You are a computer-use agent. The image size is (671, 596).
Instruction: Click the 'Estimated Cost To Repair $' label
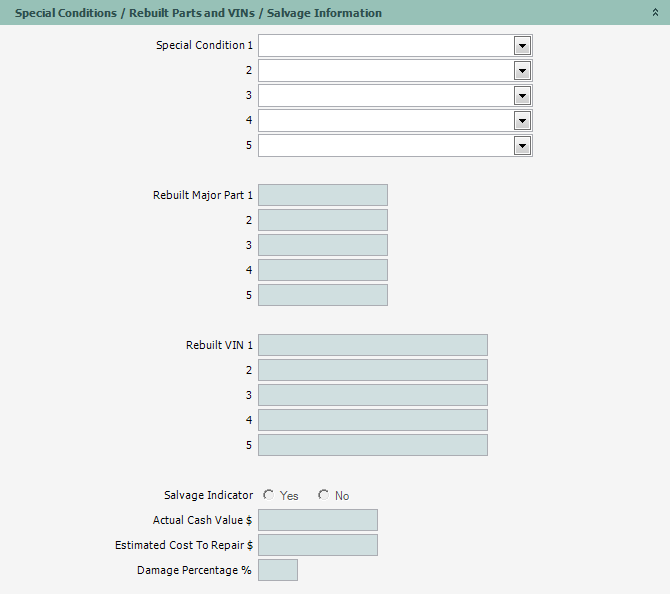[x=184, y=545]
